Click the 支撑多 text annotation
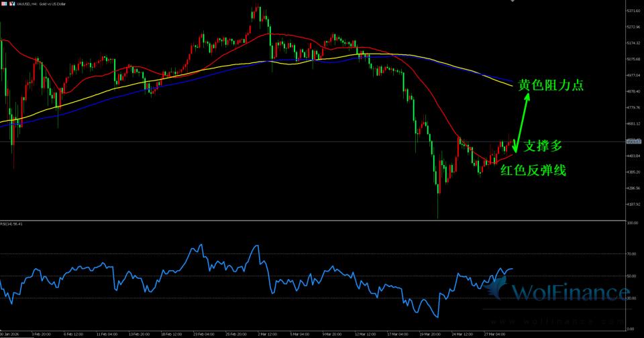 (x=543, y=145)
